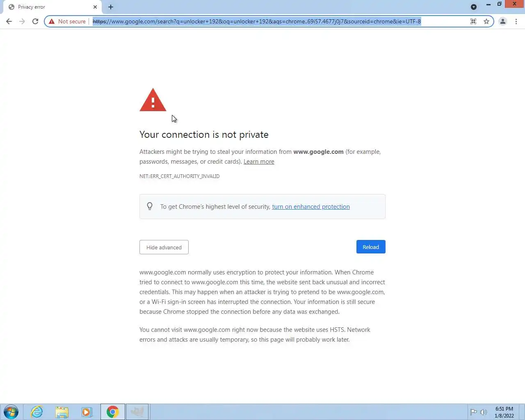Click the NET::ERR_CERT_AUTHORITY_INVALID error code
This screenshot has width=525, height=420.
(x=180, y=176)
